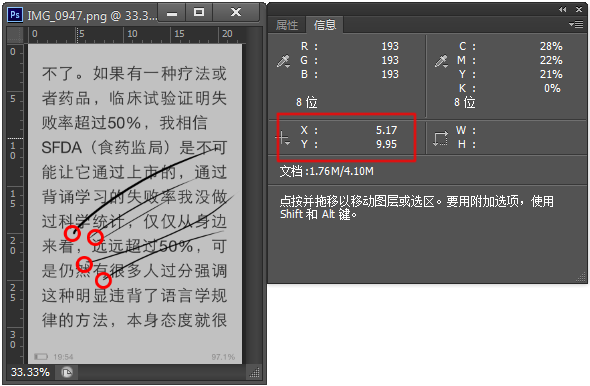Click the first eyedropper color readout icon

coord(282,61)
